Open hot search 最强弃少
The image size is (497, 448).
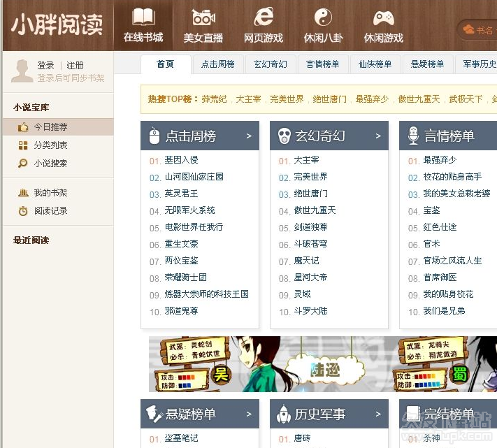[x=372, y=99]
